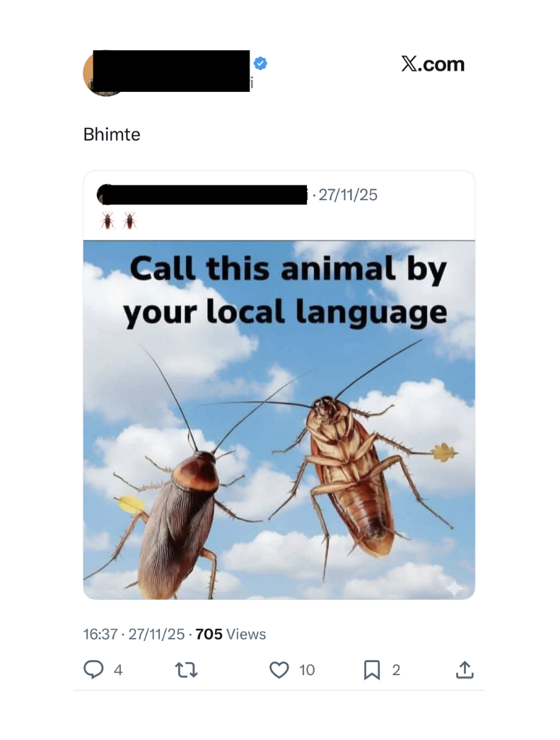The height and width of the screenshot is (740, 560).
Task: Open the cockroach image in the quoted post
Action: coord(279,439)
